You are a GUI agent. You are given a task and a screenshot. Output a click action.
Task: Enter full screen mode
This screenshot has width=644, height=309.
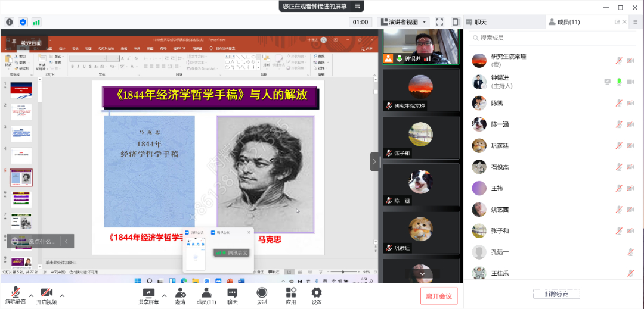click(x=439, y=22)
